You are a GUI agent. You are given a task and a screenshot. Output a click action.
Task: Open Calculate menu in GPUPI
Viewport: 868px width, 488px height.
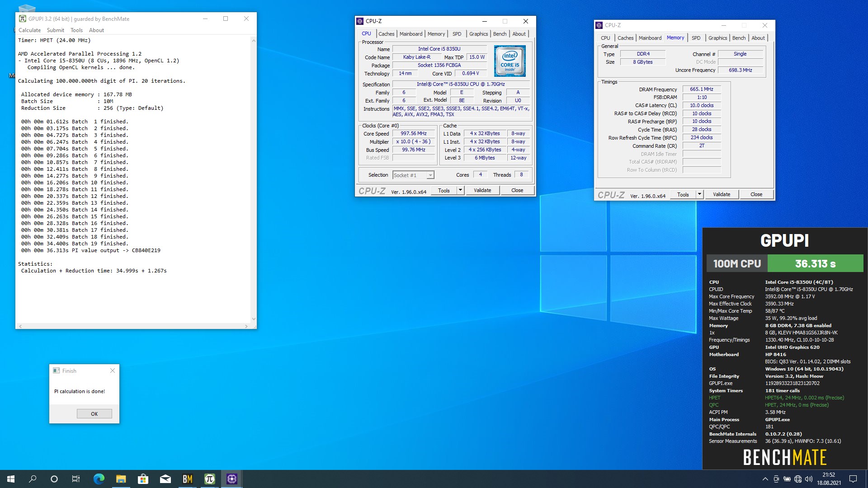pos(29,30)
